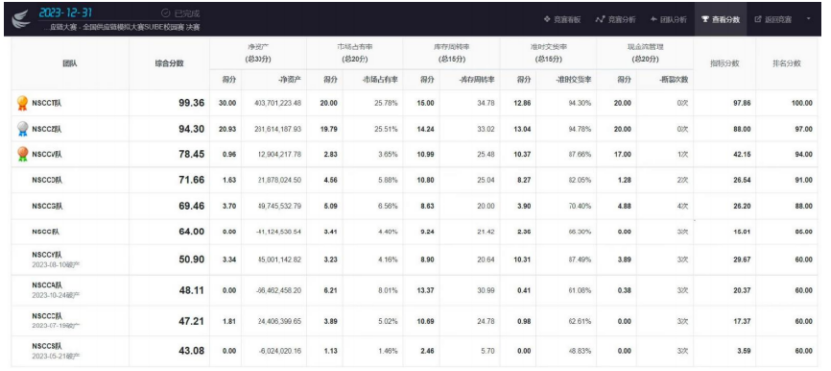Select overall score 48.11
The image size is (831, 371).
(191, 290)
